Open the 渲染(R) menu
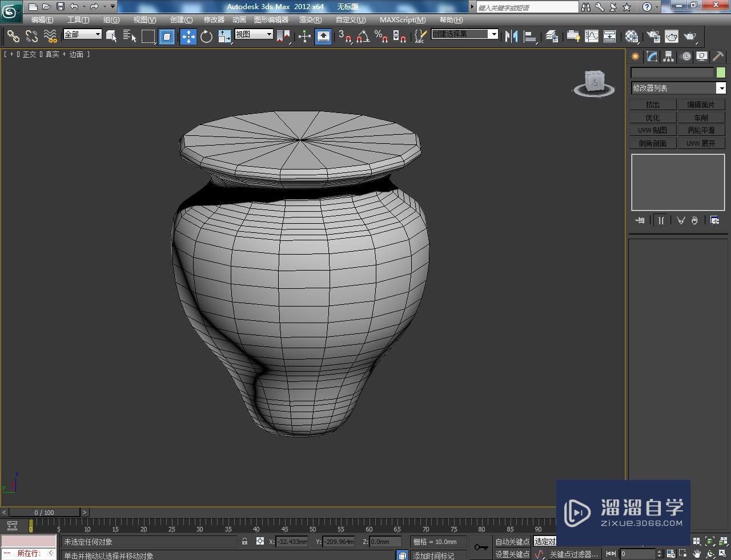This screenshot has height=560, width=731. 310,19
